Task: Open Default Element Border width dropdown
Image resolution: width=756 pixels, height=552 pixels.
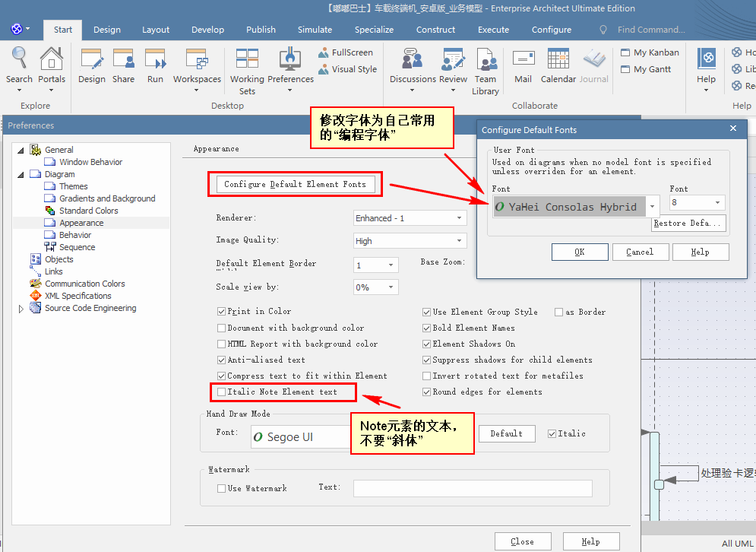Action: coord(376,265)
